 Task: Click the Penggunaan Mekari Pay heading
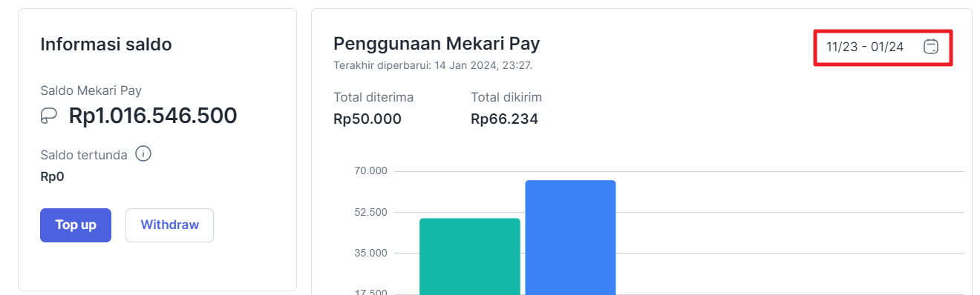pos(437,44)
